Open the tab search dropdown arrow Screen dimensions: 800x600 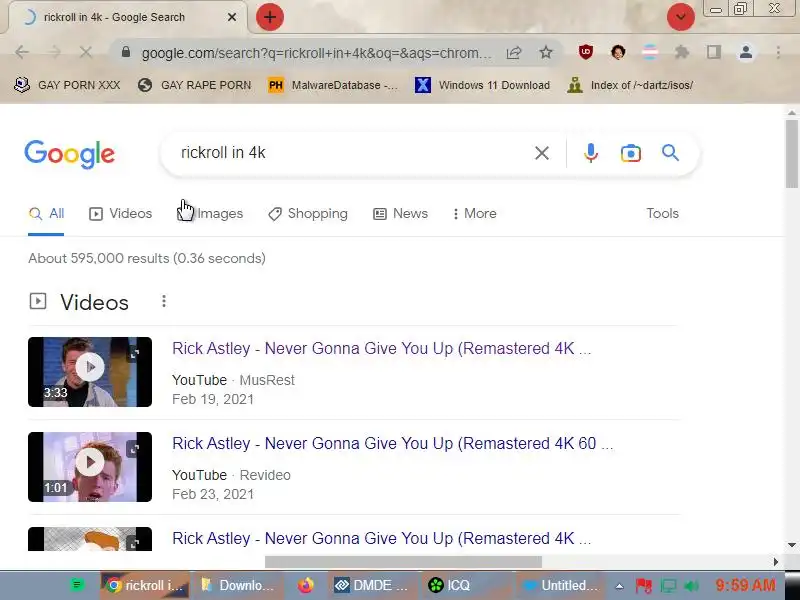[681, 17]
